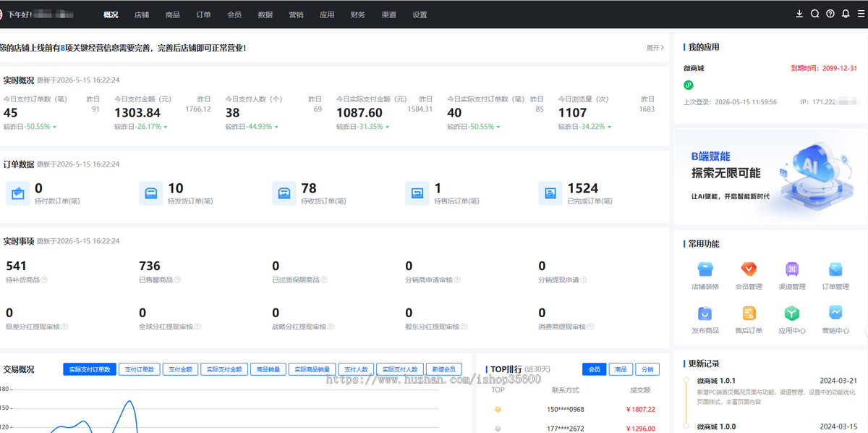
Task: Click the 待收货订单 icon
Action: click(x=284, y=193)
